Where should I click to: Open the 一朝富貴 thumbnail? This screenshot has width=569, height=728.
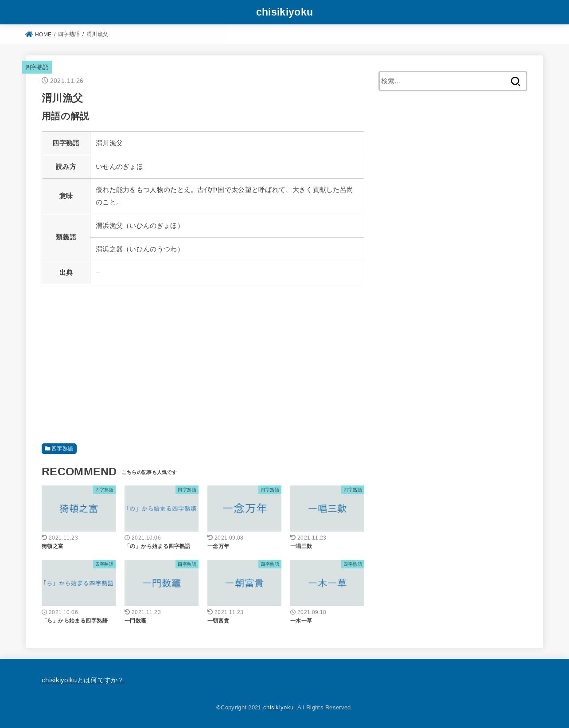pos(244,583)
